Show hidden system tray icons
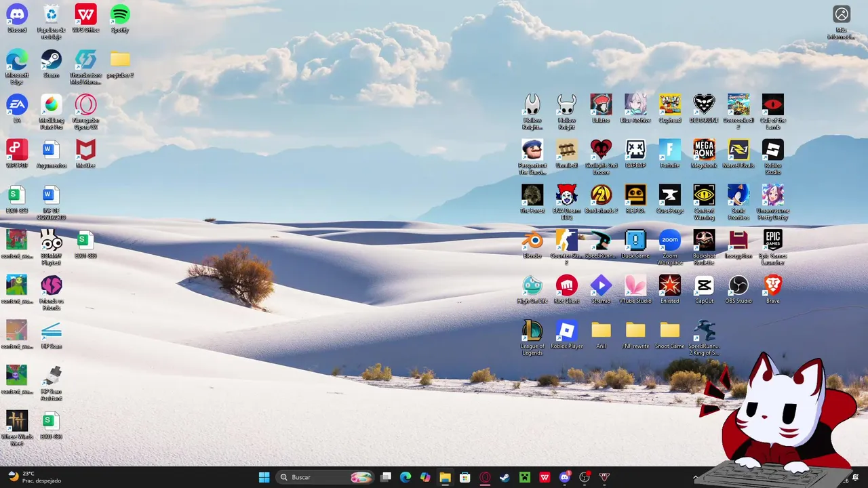The image size is (868, 488). [x=695, y=477]
